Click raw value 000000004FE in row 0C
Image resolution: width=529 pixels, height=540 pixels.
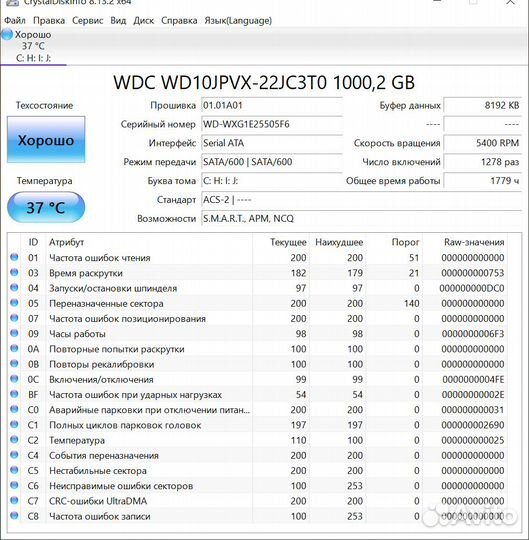[x=473, y=380]
